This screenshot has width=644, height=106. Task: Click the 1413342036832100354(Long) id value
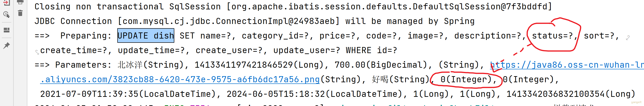click(x=571, y=94)
